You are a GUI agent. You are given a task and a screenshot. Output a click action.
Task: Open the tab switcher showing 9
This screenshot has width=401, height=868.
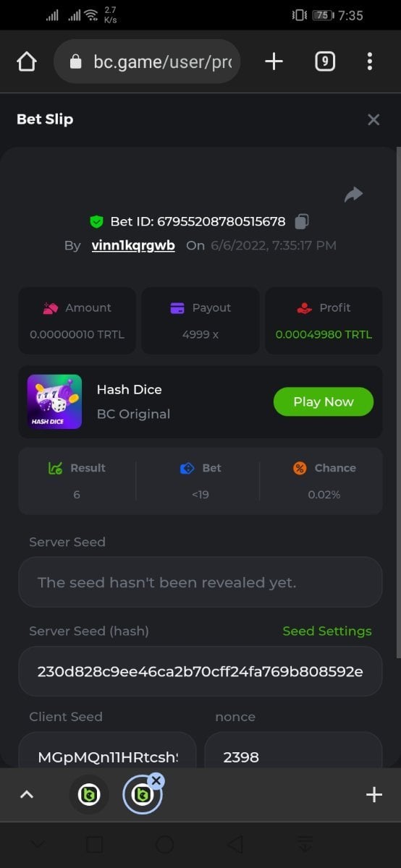325,62
